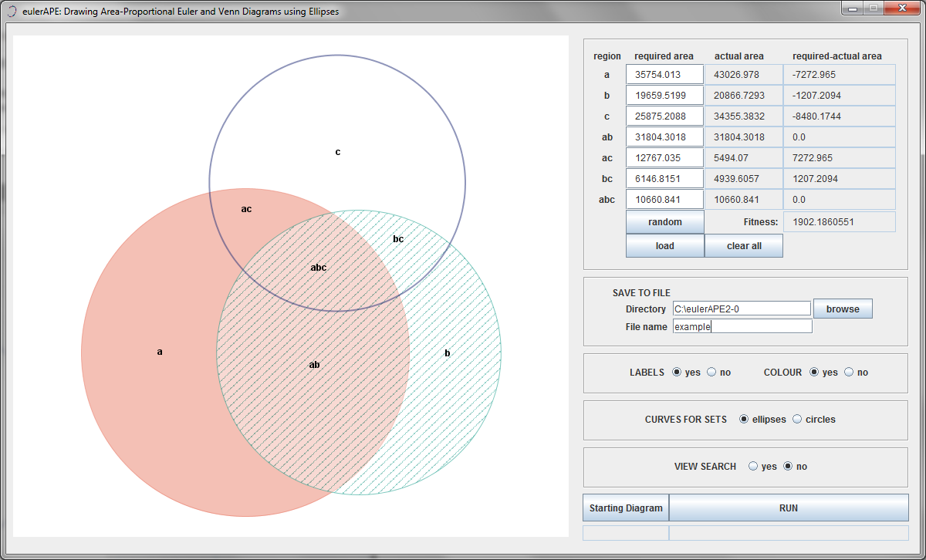
Task: Click the RUN button
Action: [x=789, y=508]
